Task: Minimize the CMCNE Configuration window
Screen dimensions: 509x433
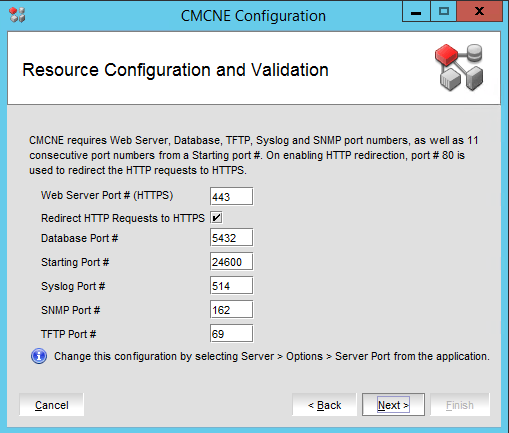Action: [x=416, y=12]
